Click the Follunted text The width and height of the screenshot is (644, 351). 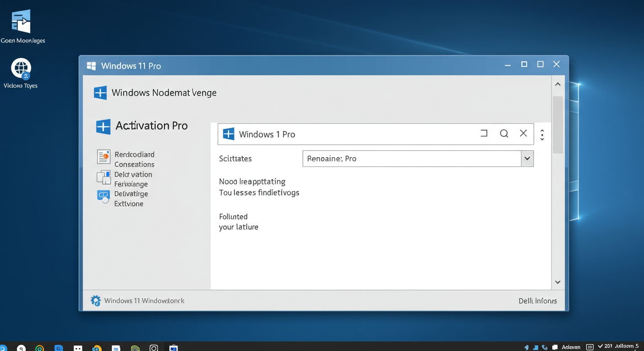pos(233,217)
